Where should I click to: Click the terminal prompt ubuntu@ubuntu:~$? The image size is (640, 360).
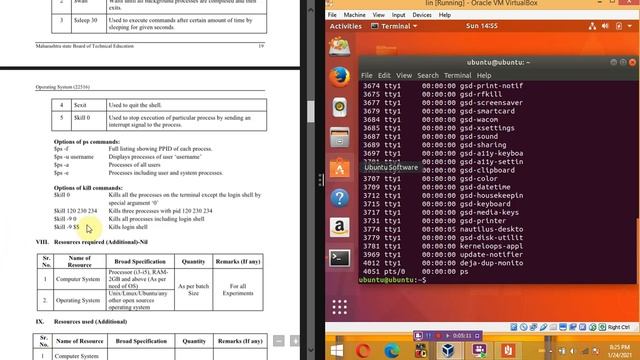pyautogui.click(x=392, y=280)
